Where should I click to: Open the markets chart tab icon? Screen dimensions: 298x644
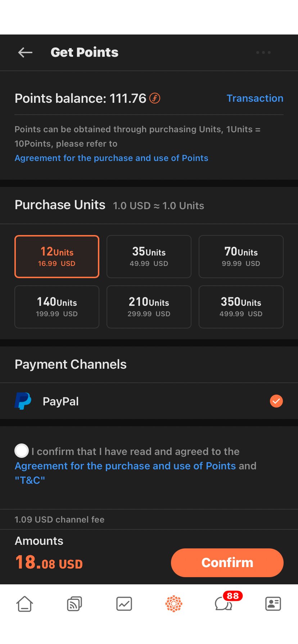click(x=124, y=604)
